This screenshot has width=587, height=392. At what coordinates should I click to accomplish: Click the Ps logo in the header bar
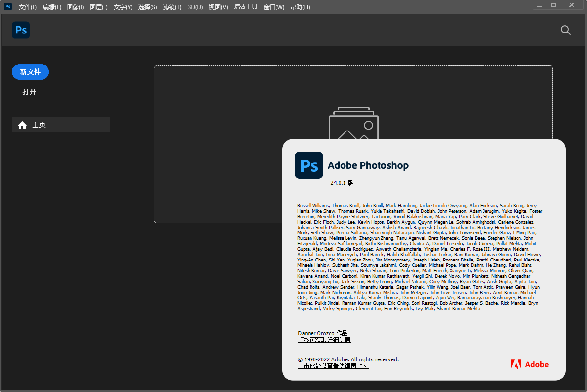point(21,30)
